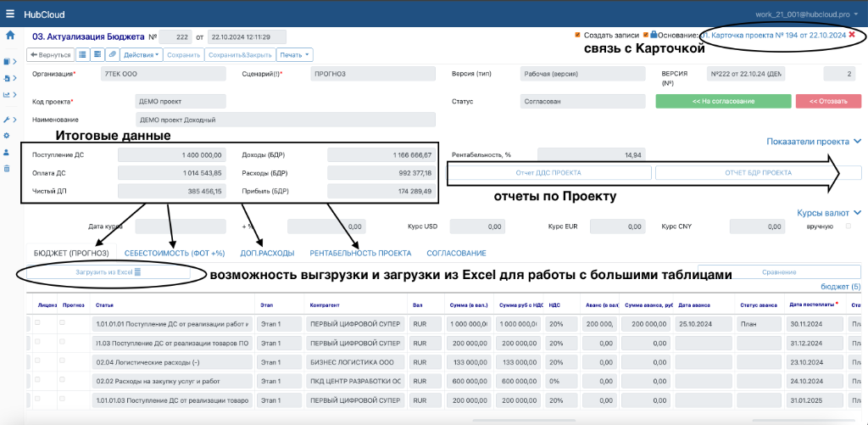The width and height of the screenshot is (868, 425).
Task: Open the ОТЧЕТ БДР ПРОЕКТА report
Action: [x=759, y=173]
